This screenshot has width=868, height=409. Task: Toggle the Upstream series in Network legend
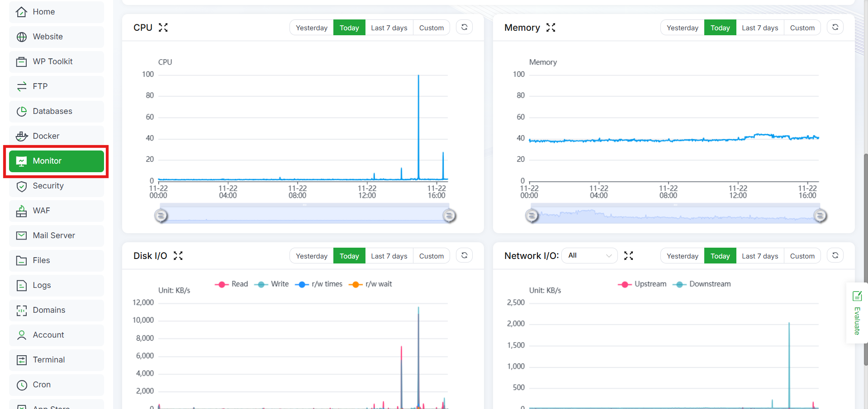tap(642, 284)
